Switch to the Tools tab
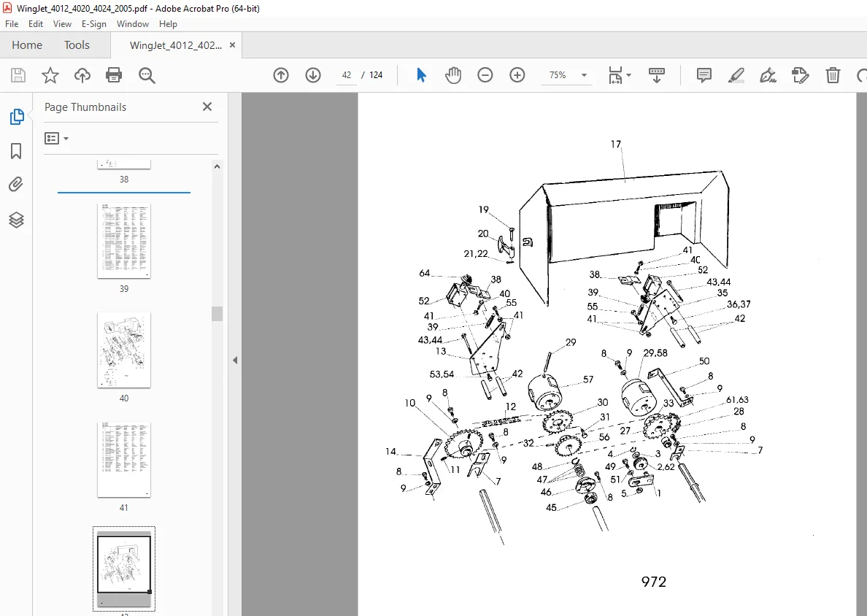 [x=77, y=45]
